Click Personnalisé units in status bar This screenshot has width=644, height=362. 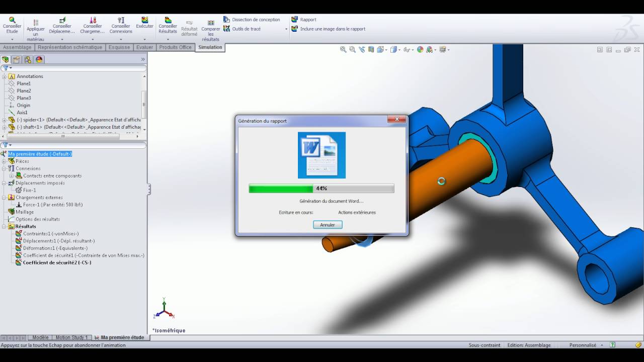[583, 345]
